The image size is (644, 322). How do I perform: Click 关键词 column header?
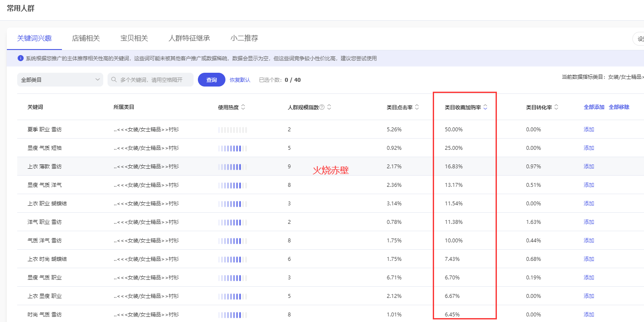(x=35, y=107)
